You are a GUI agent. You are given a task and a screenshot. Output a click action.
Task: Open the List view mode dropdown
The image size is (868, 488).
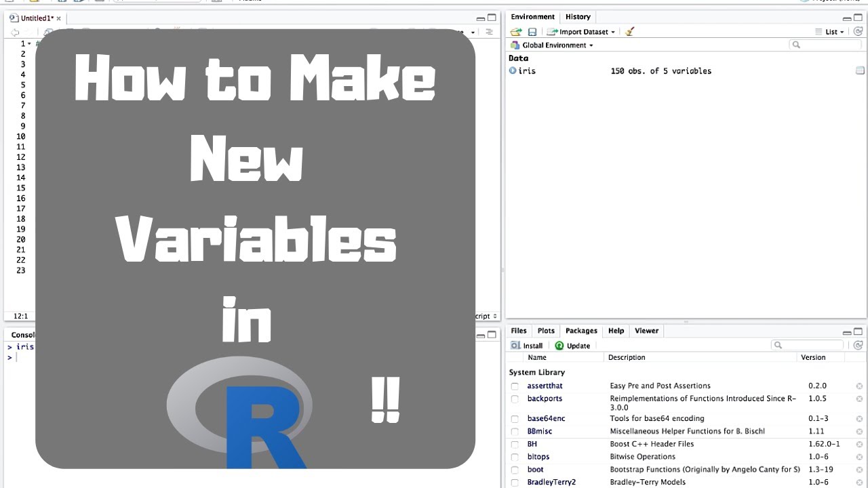pyautogui.click(x=830, y=32)
